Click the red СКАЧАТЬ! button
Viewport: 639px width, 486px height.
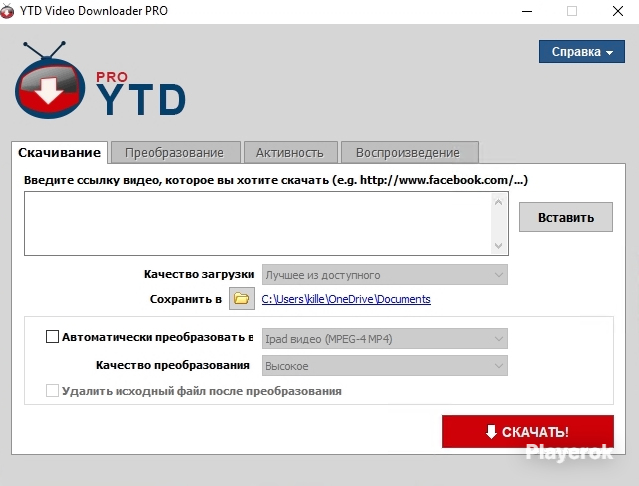[x=528, y=431]
